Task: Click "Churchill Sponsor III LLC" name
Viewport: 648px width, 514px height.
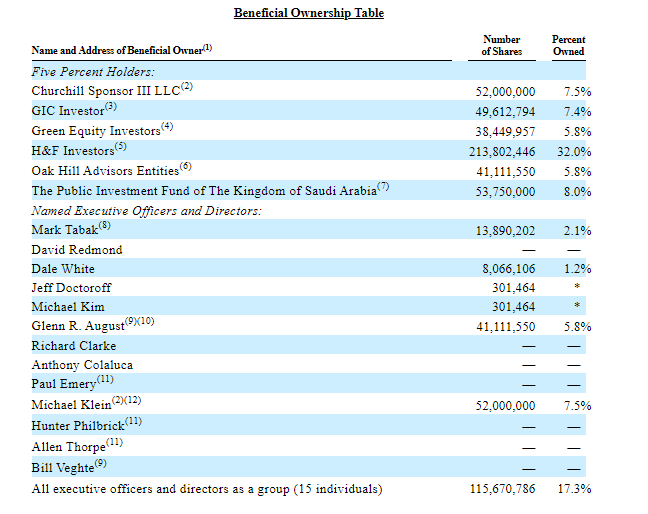Action: point(106,90)
